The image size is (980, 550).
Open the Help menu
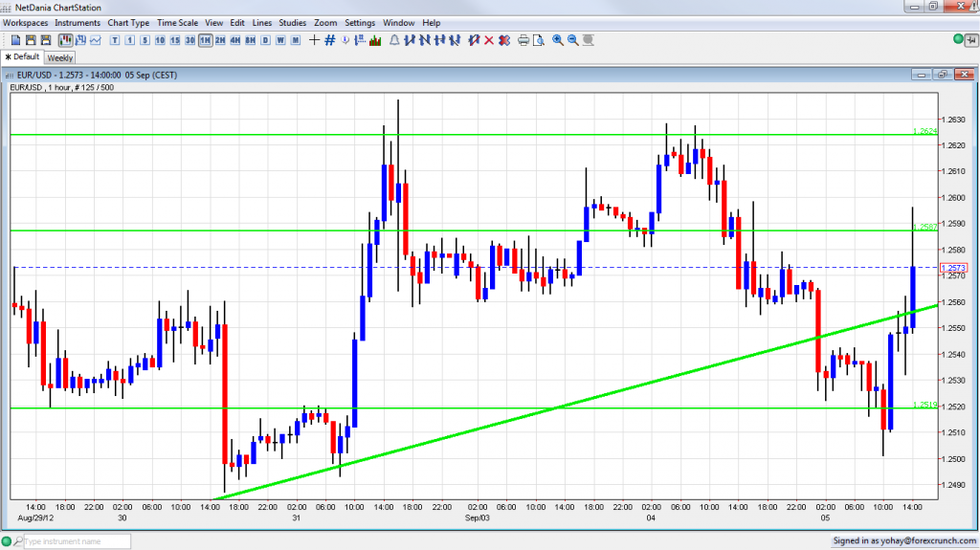432,23
